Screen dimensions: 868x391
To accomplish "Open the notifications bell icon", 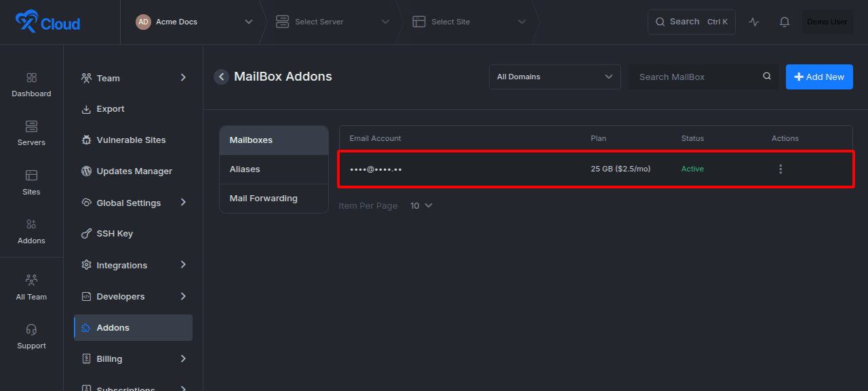I will coord(785,22).
